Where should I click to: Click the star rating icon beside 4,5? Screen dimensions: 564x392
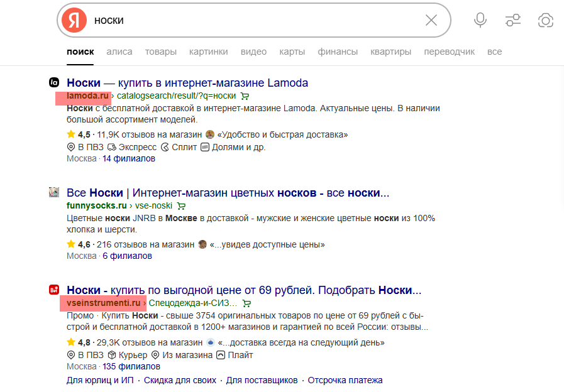click(71, 134)
